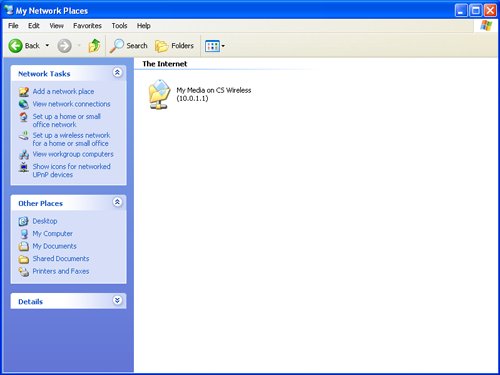Viewport: 500px width, 375px height.
Task: Click the Other Places panel title
Action: tap(40, 203)
